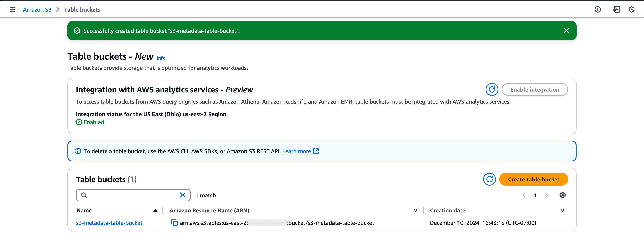Go to the next page of table buckets

[546, 195]
